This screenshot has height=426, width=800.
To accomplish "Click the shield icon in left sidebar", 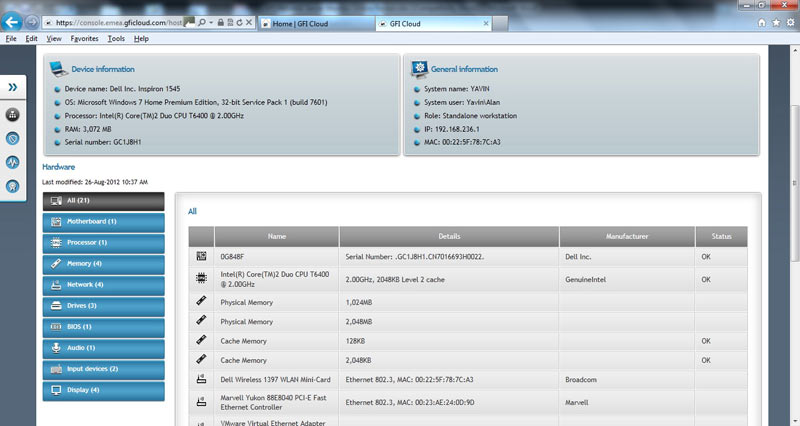I will (13, 138).
